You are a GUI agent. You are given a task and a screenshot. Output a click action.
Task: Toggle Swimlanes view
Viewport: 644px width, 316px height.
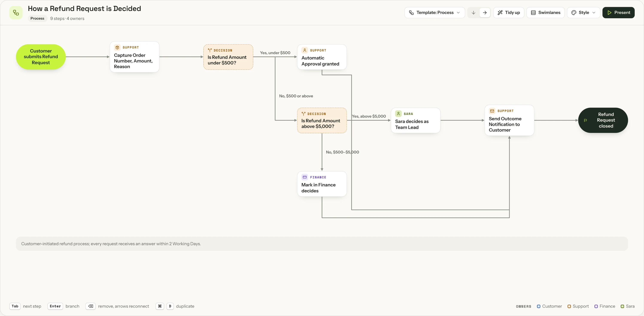(x=545, y=12)
